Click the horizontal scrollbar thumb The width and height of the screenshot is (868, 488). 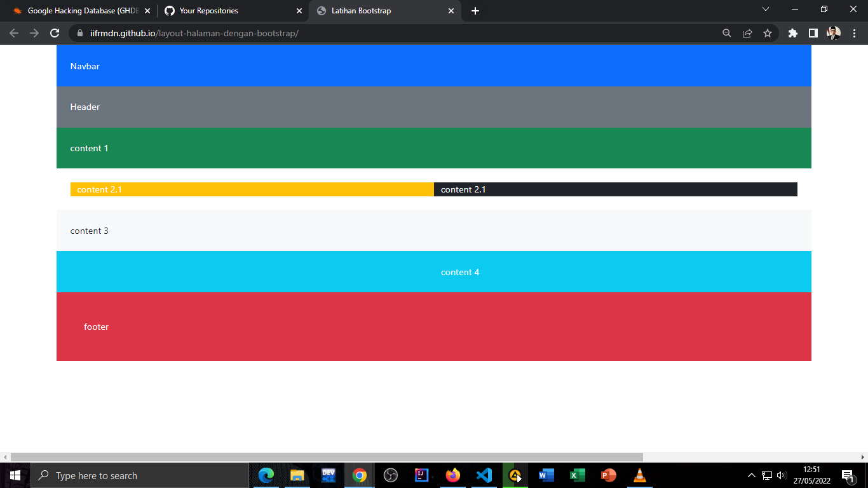[327, 457]
